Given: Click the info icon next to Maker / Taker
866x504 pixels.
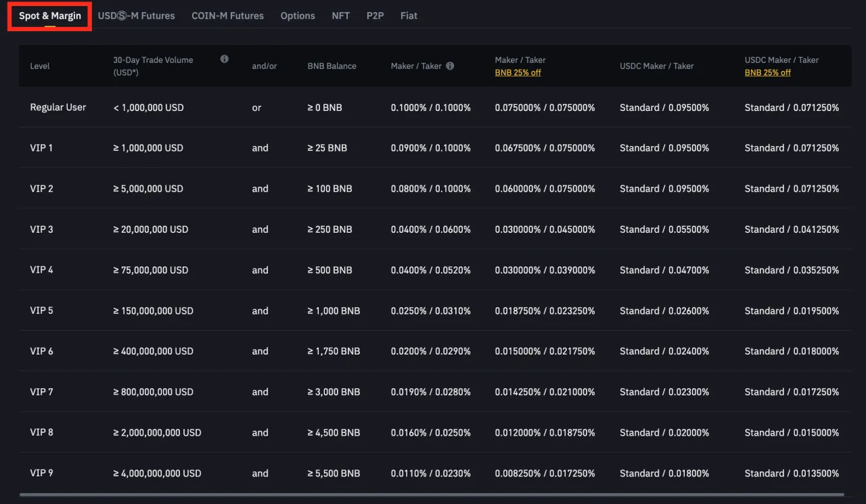Looking at the screenshot, I should coord(450,66).
